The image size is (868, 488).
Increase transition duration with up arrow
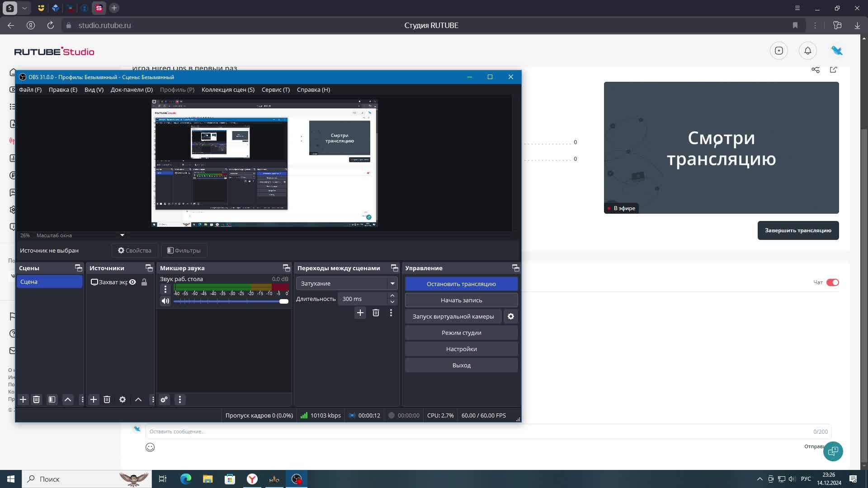(x=392, y=296)
